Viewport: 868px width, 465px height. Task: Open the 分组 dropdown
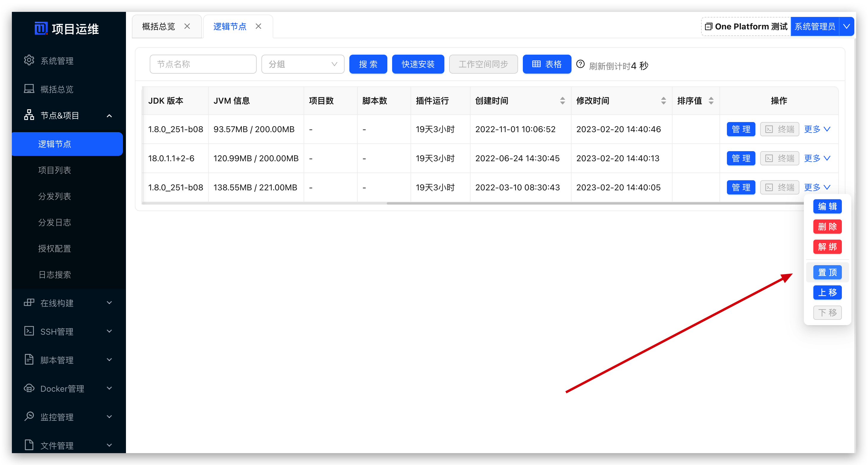tap(303, 64)
